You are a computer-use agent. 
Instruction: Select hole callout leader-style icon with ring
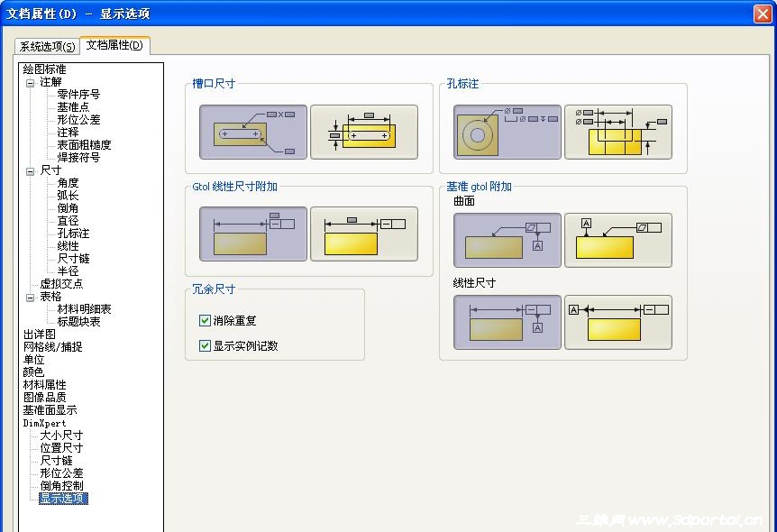[x=507, y=132]
